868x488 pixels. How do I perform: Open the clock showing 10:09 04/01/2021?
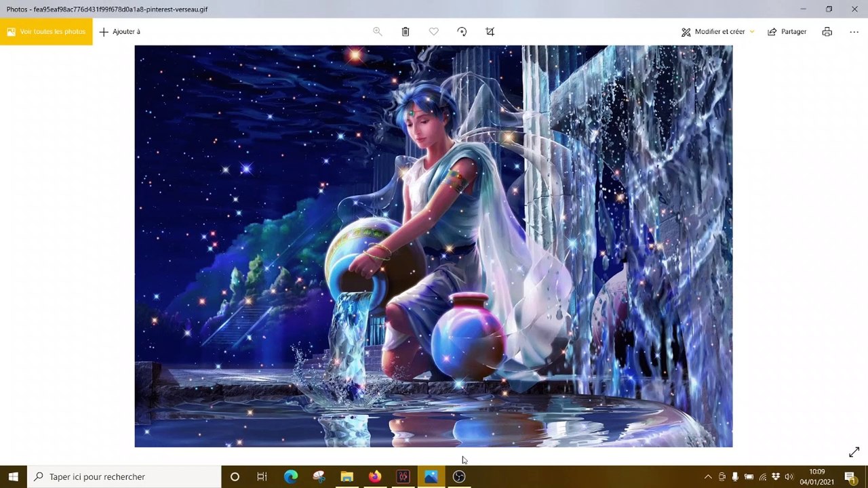point(816,476)
